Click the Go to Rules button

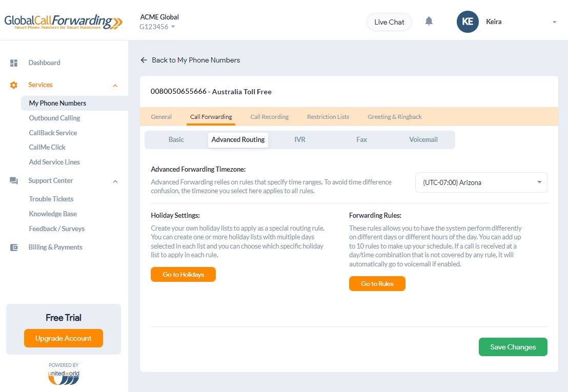(x=377, y=283)
